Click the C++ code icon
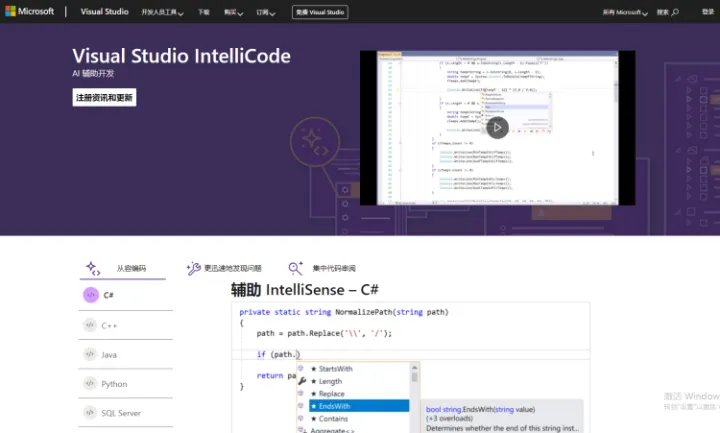The width and height of the screenshot is (720, 433). click(90, 325)
